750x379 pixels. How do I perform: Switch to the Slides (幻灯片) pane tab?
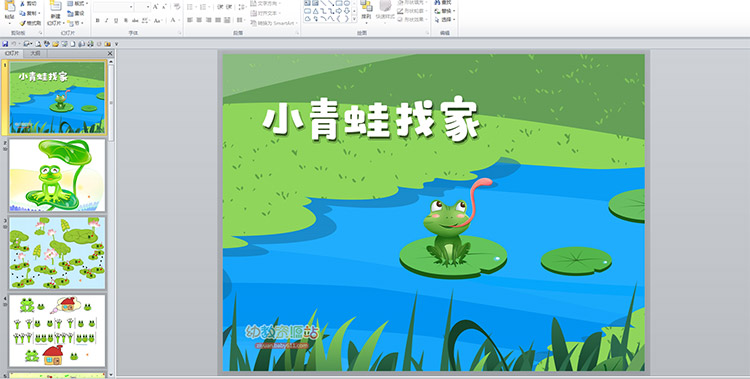point(11,54)
